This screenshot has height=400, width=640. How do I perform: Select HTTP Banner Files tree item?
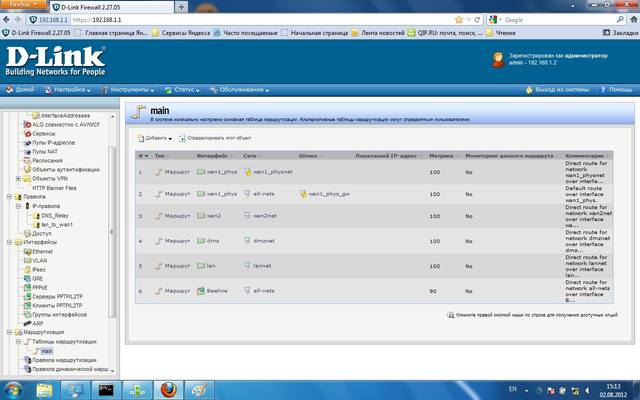click(54, 188)
